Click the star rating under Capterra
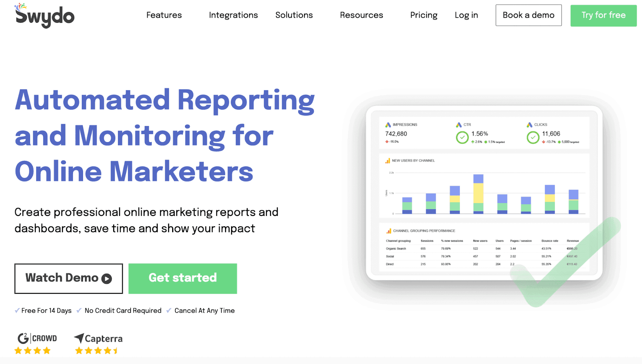Image resolution: width=642 pixels, height=364 pixels. pyautogui.click(x=97, y=351)
